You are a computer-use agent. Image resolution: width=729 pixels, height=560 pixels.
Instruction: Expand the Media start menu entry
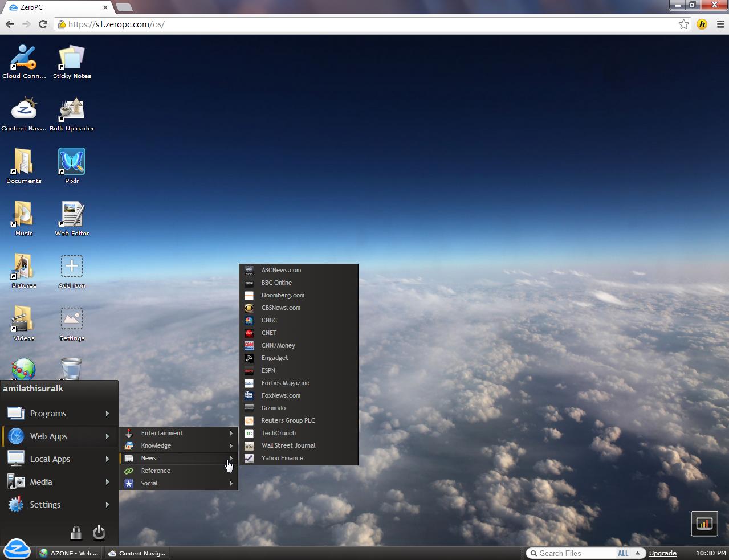[x=59, y=482]
